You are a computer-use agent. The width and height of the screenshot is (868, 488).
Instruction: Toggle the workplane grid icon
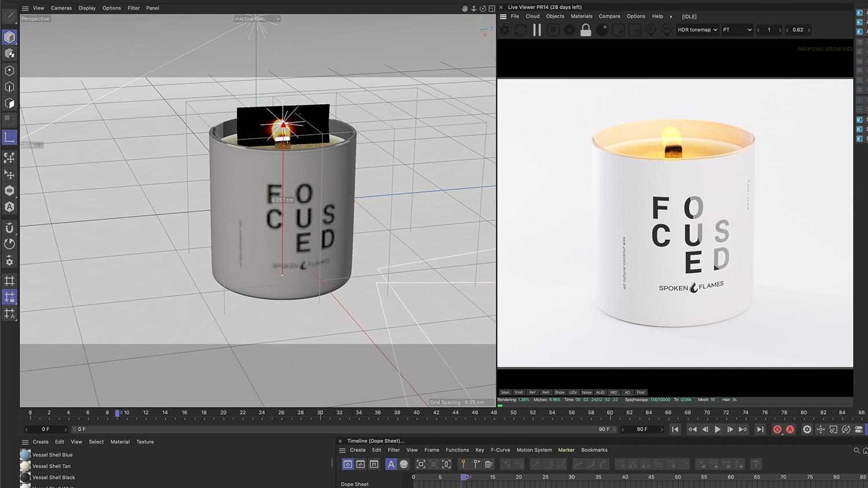(9, 281)
